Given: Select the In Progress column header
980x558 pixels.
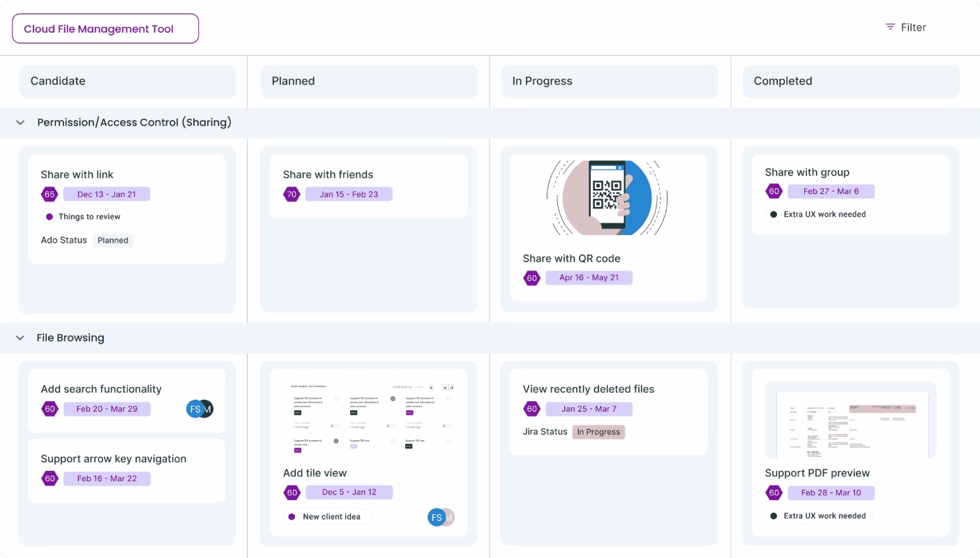Looking at the screenshot, I should (610, 81).
